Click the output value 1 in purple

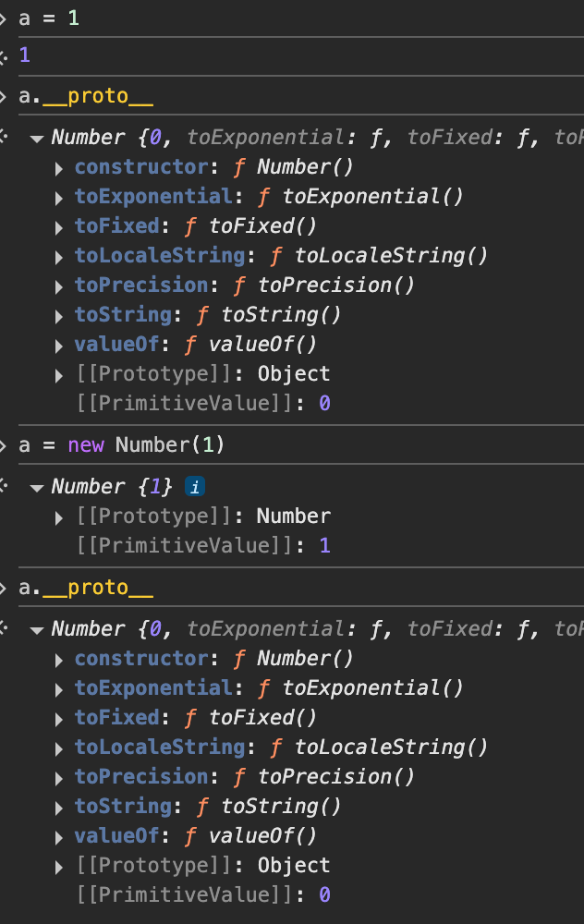click(x=24, y=55)
